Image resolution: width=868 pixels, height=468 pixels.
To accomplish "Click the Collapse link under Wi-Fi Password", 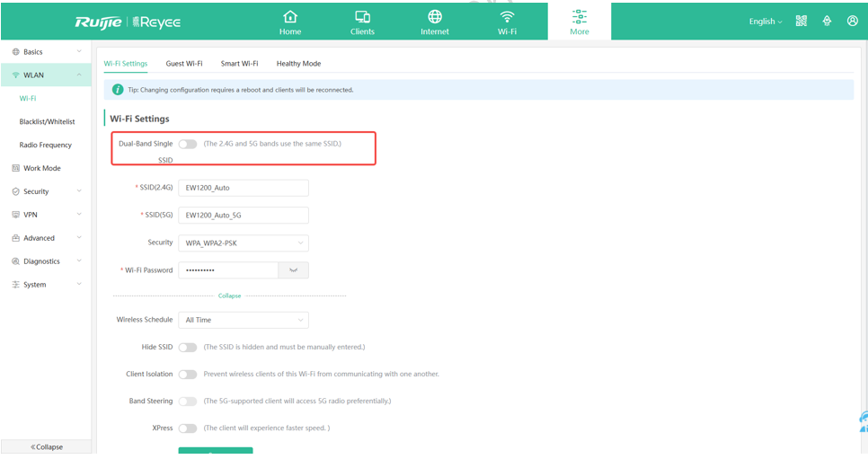I will (229, 296).
